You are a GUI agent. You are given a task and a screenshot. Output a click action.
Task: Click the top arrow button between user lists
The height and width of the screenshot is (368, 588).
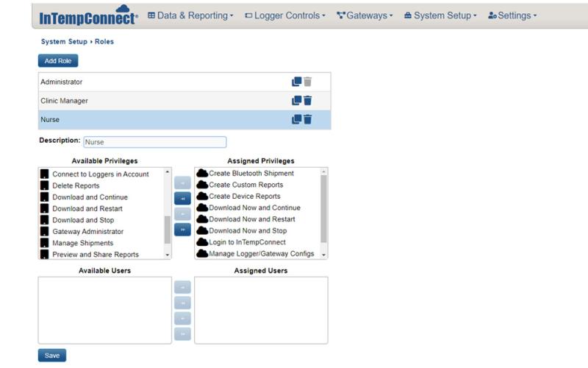(182, 287)
